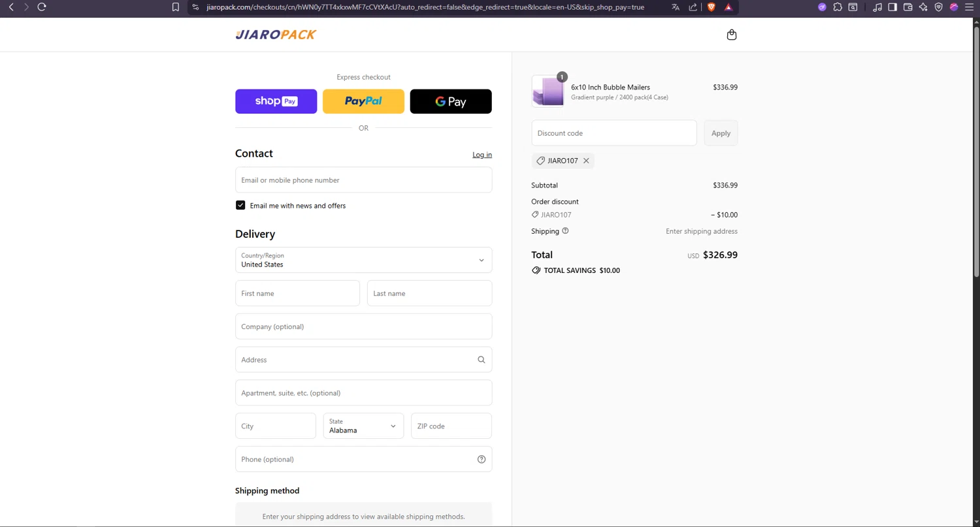Open Brave Shields lion icon
980x527 pixels.
pyautogui.click(x=711, y=7)
